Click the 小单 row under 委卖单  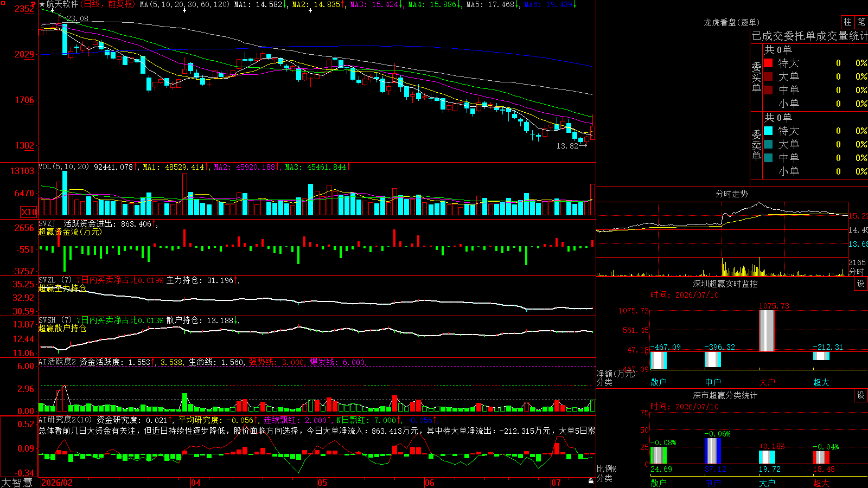pos(815,171)
